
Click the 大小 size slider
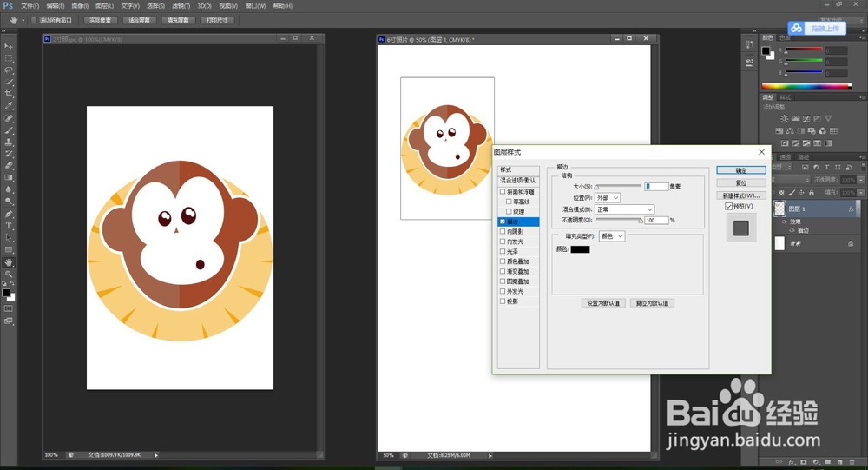pos(618,187)
